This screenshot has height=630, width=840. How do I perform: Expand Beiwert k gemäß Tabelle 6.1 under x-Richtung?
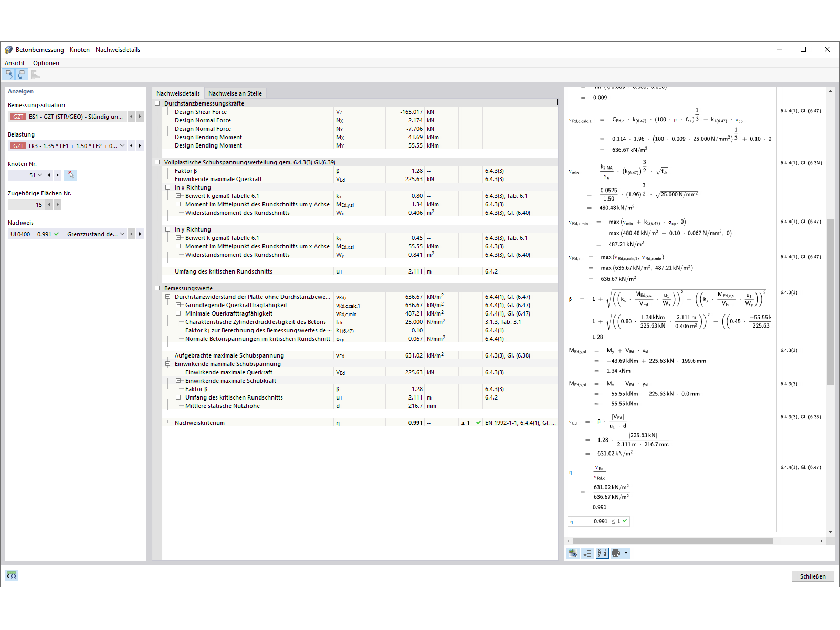[178, 196]
